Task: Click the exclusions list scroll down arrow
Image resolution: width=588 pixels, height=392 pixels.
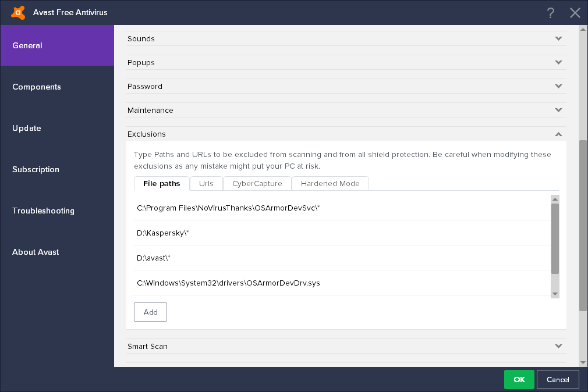Action: pos(555,294)
